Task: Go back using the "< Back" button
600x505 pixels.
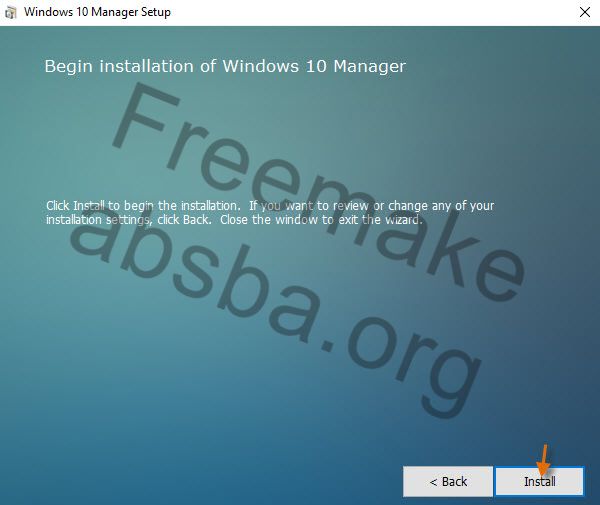Action: coord(448,481)
